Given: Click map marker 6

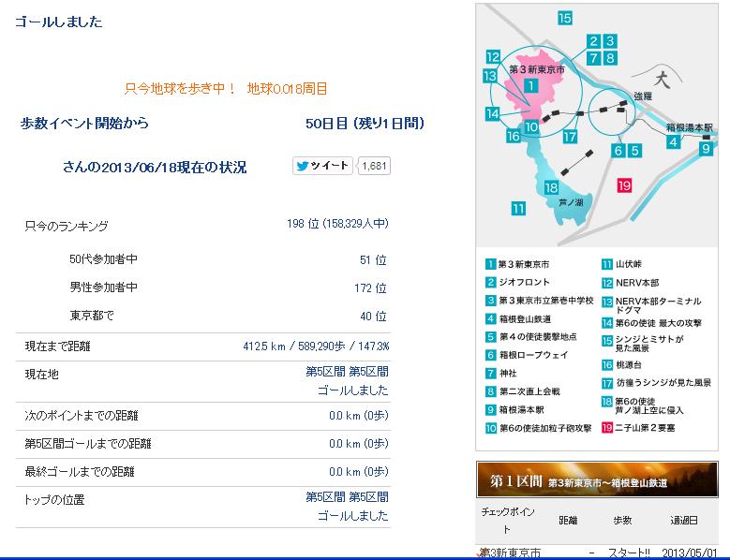Looking at the screenshot, I should pos(618,150).
